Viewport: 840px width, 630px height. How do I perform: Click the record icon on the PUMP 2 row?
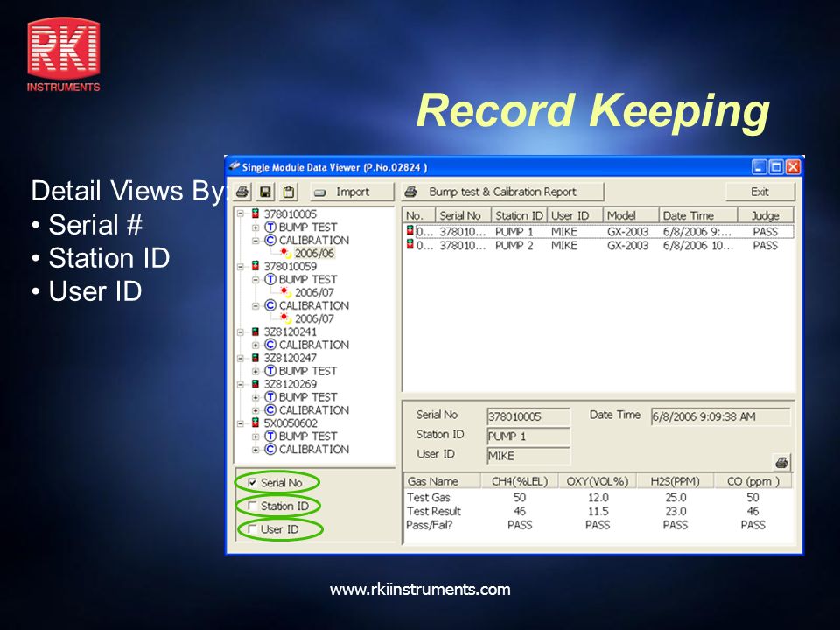pos(409,245)
